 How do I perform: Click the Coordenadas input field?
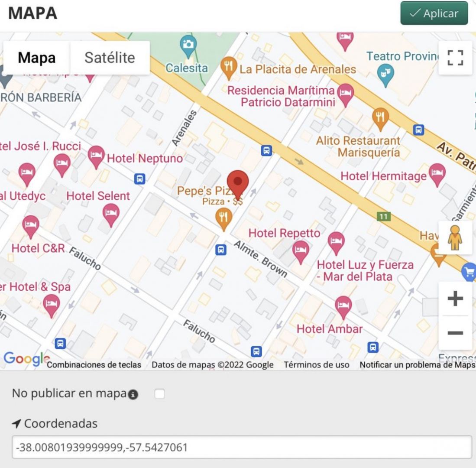click(x=242, y=447)
